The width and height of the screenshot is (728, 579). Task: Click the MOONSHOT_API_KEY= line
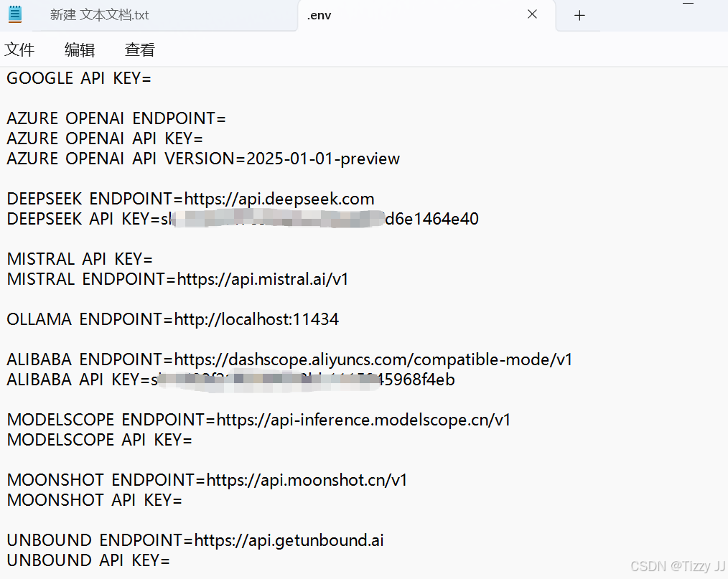click(x=94, y=500)
